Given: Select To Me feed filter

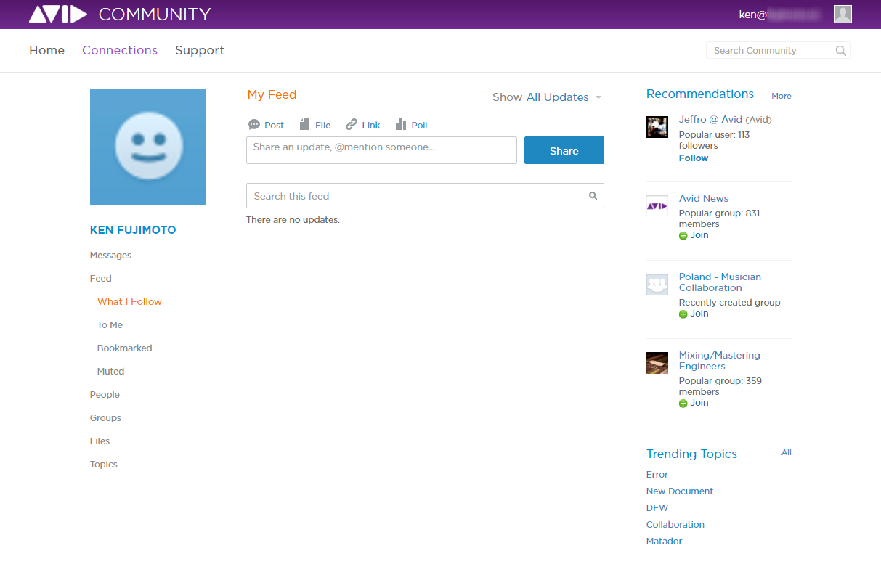Looking at the screenshot, I should tap(110, 325).
